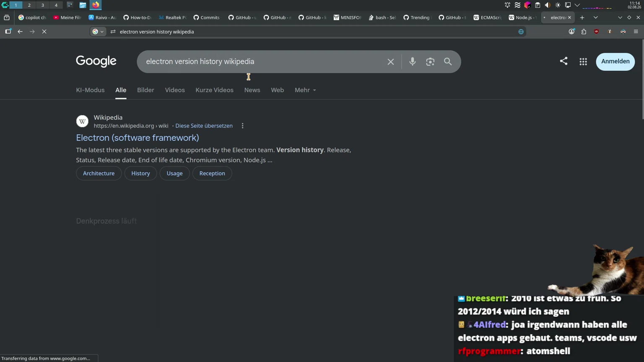
Task: Switch to the 'Trending' GitHub tab
Action: tap(417, 18)
